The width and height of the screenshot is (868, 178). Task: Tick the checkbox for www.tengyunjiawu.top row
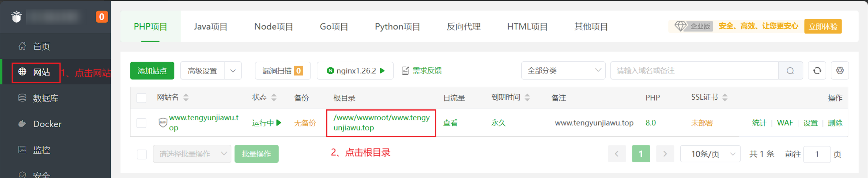coord(142,123)
